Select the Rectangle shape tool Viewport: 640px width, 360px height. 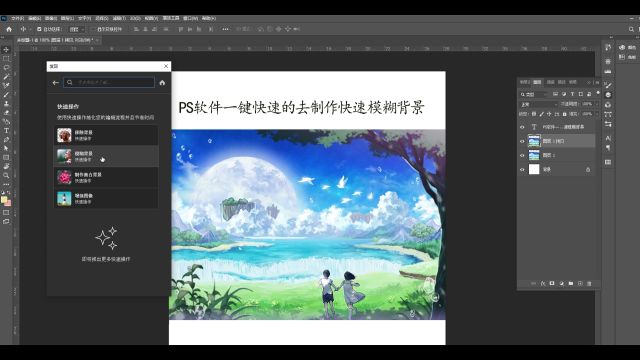click(6, 158)
